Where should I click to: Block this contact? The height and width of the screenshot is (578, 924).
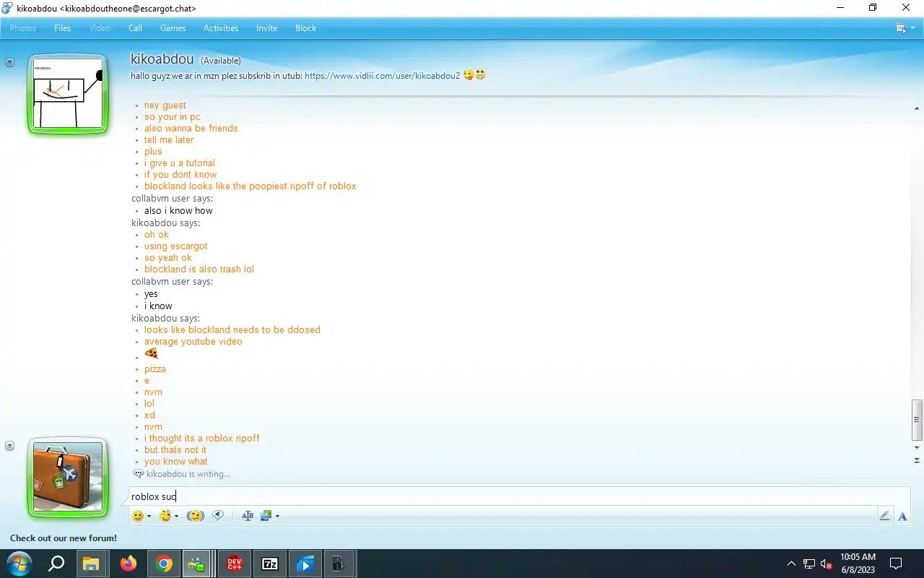click(306, 28)
